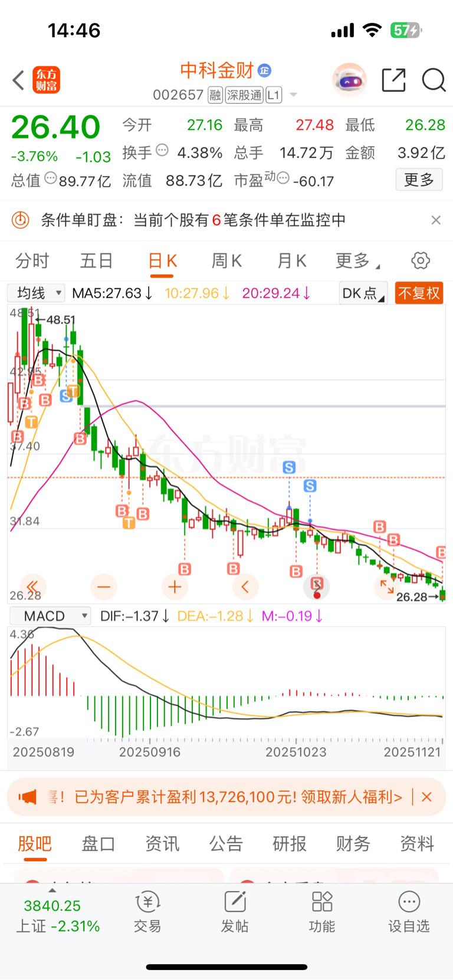Open the 盘口 tab

pos(99,844)
